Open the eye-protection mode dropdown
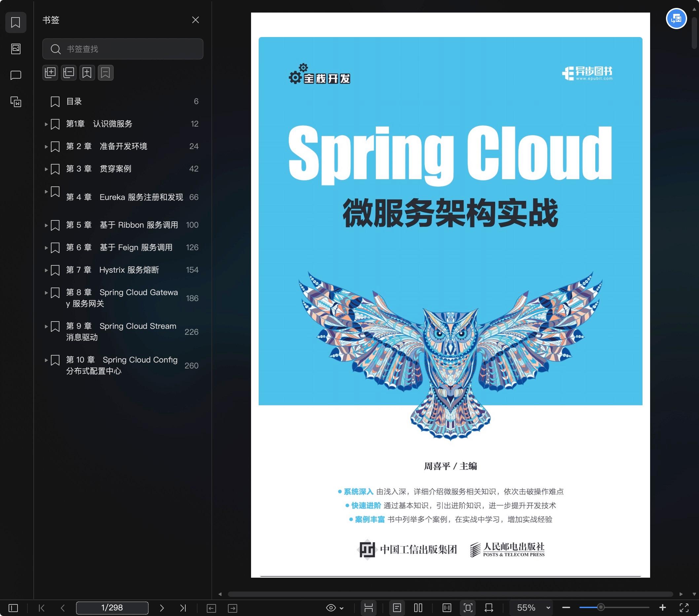Image resolution: width=699 pixels, height=616 pixels. click(335, 608)
